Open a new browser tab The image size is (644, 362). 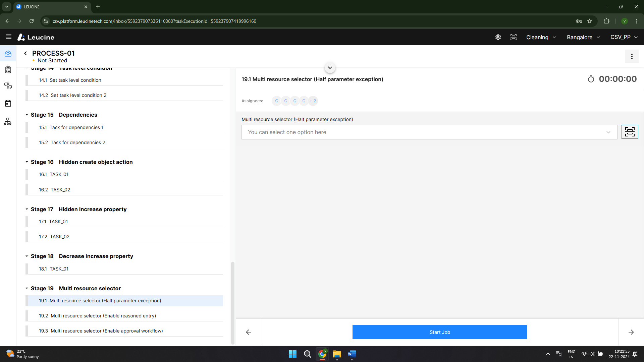[x=98, y=7]
